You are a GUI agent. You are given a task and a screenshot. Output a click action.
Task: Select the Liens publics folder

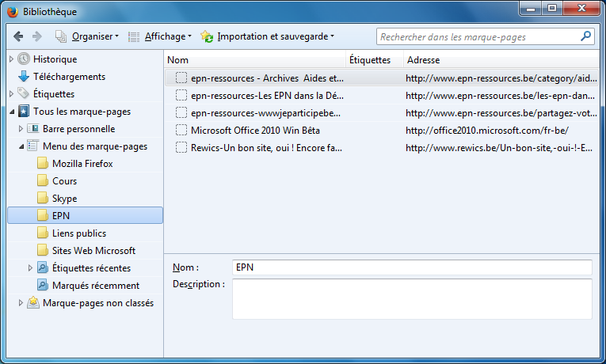coord(85,233)
